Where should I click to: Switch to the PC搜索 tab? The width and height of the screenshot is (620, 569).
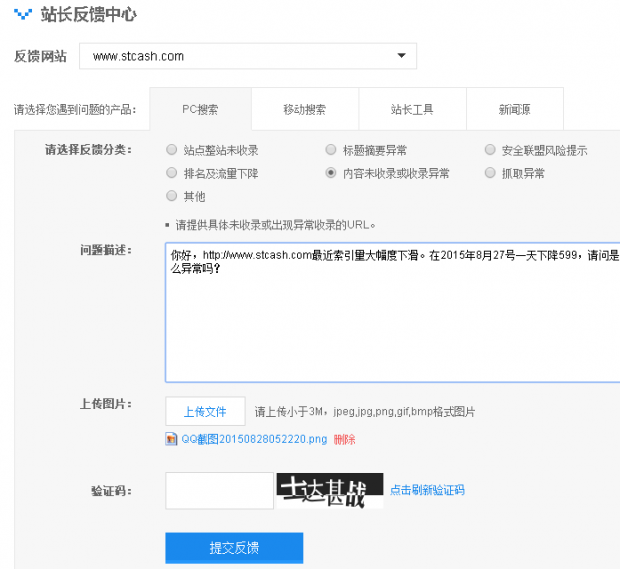point(200,109)
